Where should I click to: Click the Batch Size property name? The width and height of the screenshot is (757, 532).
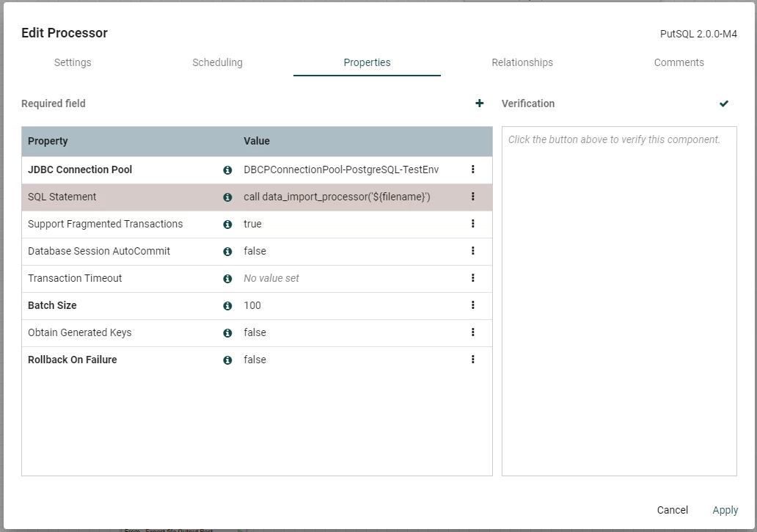click(52, 305)
